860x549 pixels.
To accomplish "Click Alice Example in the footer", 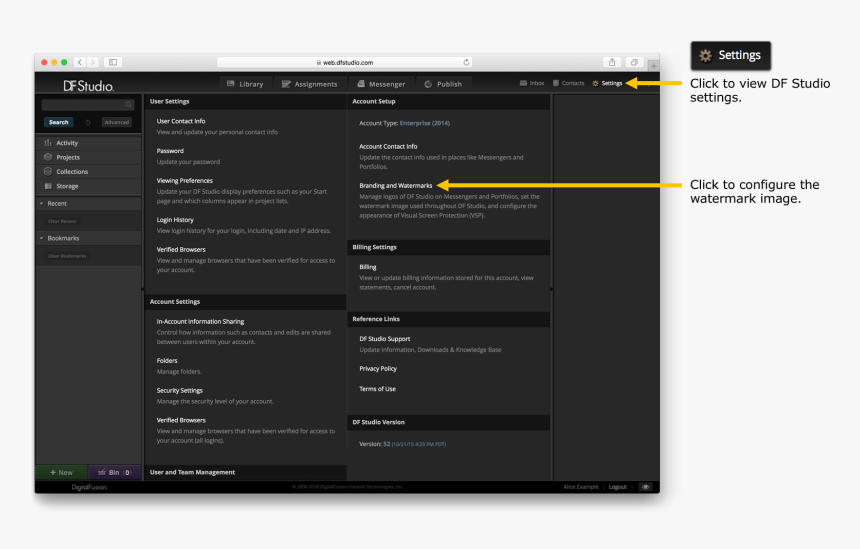I will [x=580, y=487].
